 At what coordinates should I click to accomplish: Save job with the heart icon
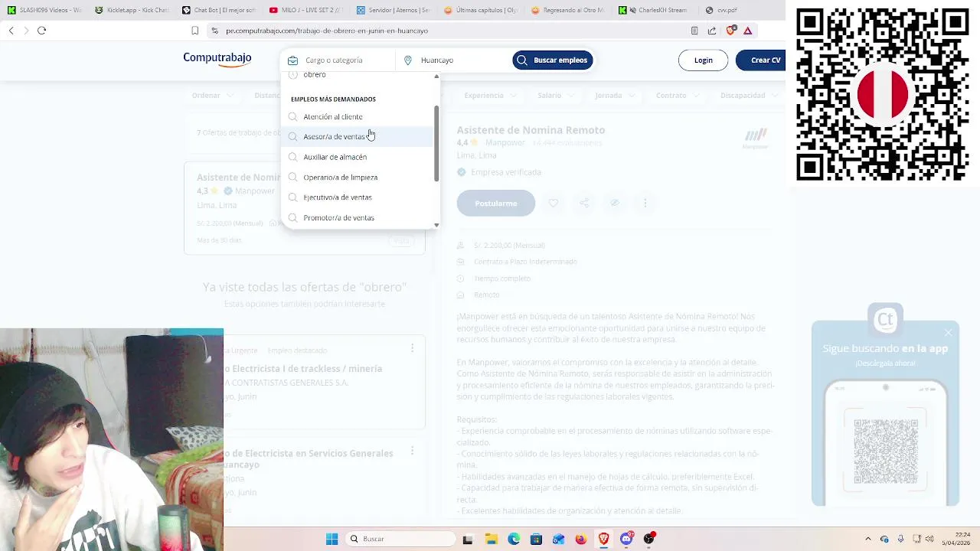[x=553, y=203]
